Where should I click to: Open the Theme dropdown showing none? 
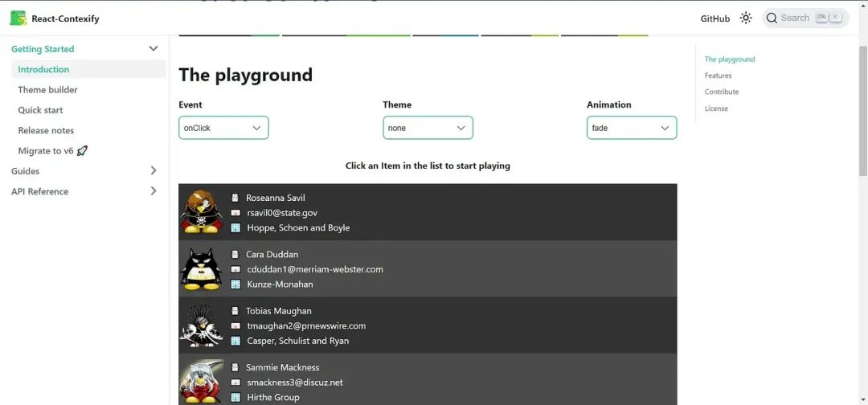click(x=428, y=128)
